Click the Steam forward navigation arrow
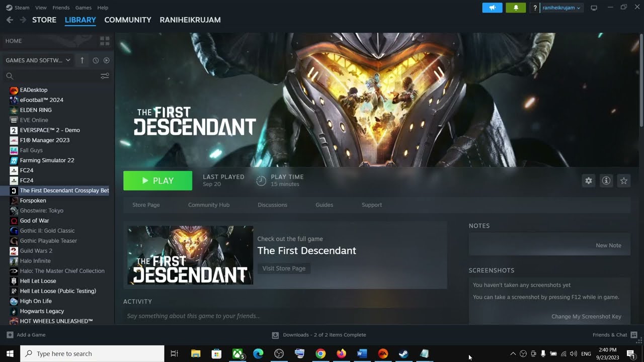This screenshot has height=362, width=644. [x=23, y=20]
